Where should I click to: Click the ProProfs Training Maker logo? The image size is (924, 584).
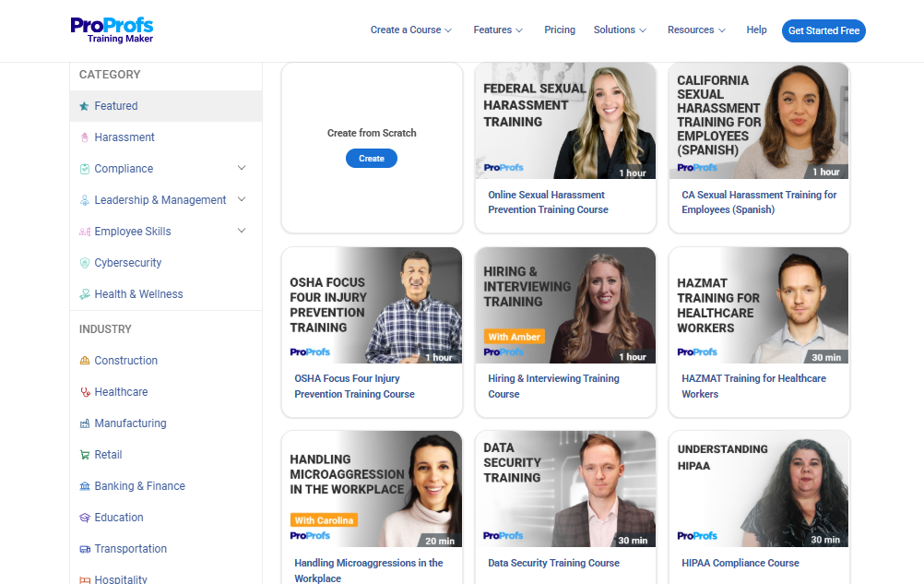tap(112, 30)
